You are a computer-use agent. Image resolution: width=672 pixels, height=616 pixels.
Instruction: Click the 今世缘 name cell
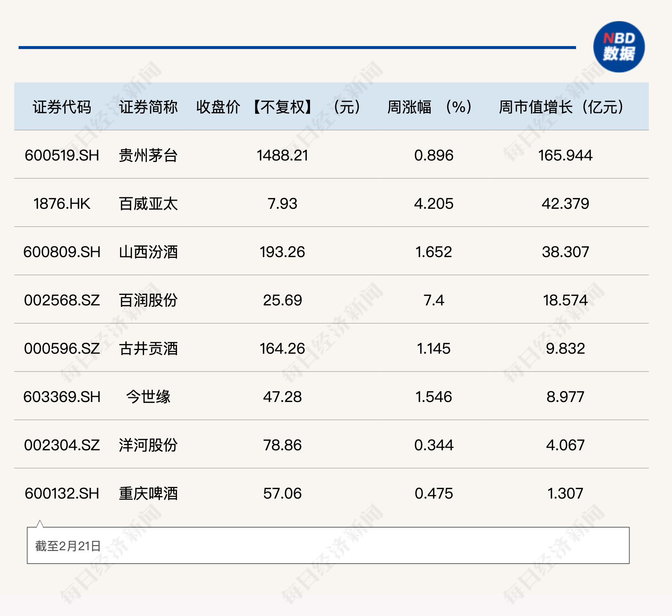click(148, 397)
